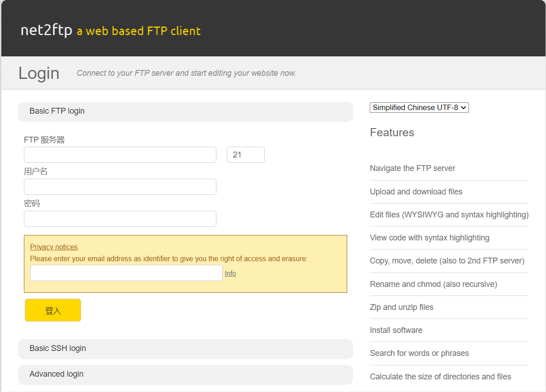Screen dimensions: 546x392
Task: Click the FTP server address field
Action: tap(120, 155)
